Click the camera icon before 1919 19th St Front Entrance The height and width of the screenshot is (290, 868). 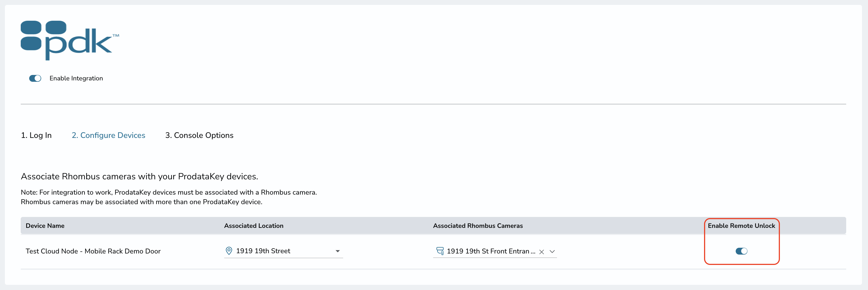click(440, 251)
